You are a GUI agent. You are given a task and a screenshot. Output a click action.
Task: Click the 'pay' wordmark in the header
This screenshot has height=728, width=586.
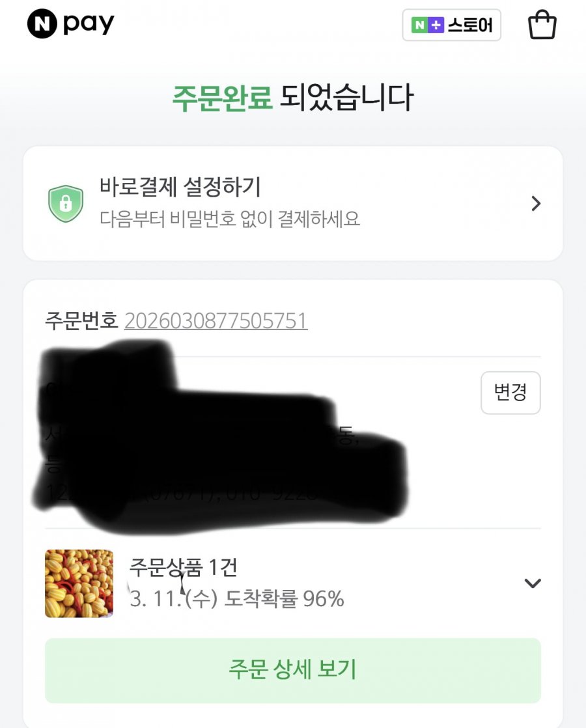[x=89, y=25]
